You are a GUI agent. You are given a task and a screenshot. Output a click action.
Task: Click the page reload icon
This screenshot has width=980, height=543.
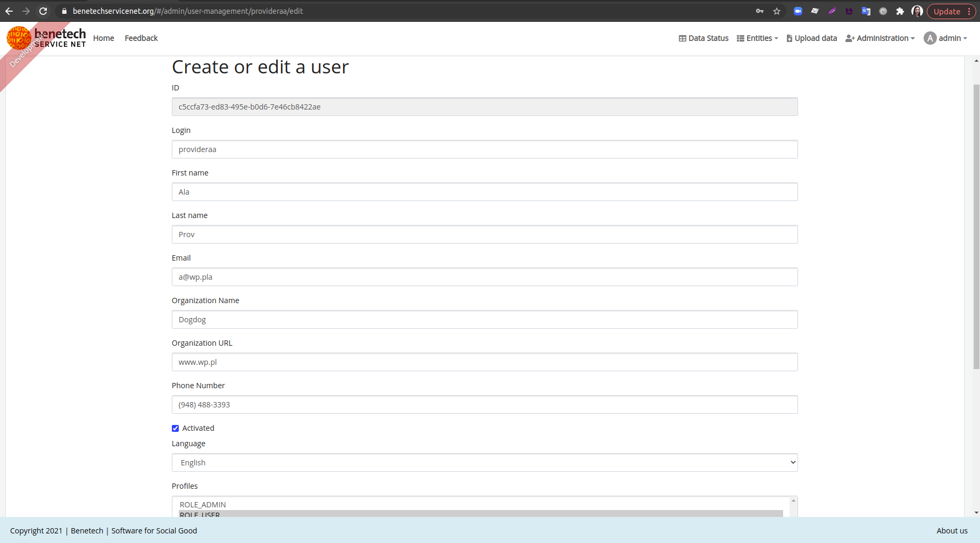(43, 11)
